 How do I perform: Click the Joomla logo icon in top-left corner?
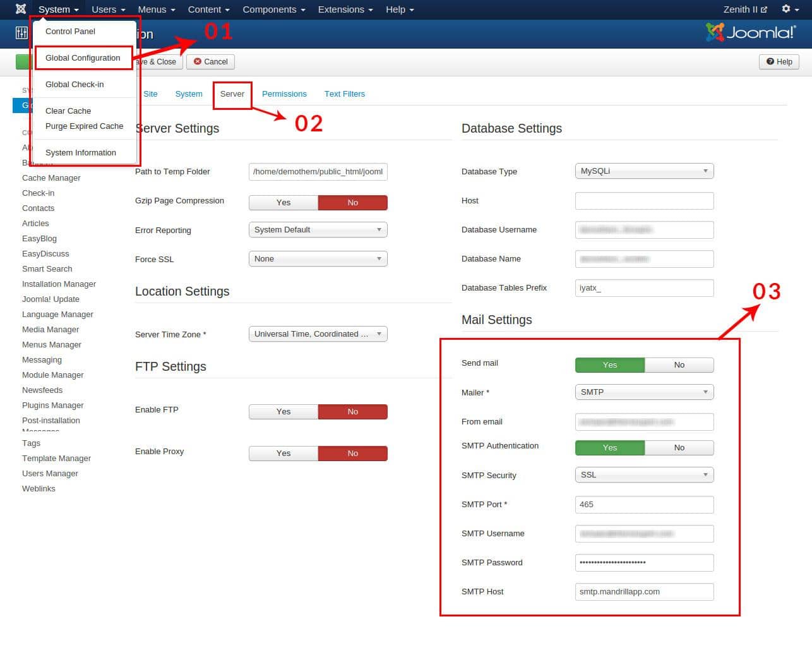pos(21,9)
